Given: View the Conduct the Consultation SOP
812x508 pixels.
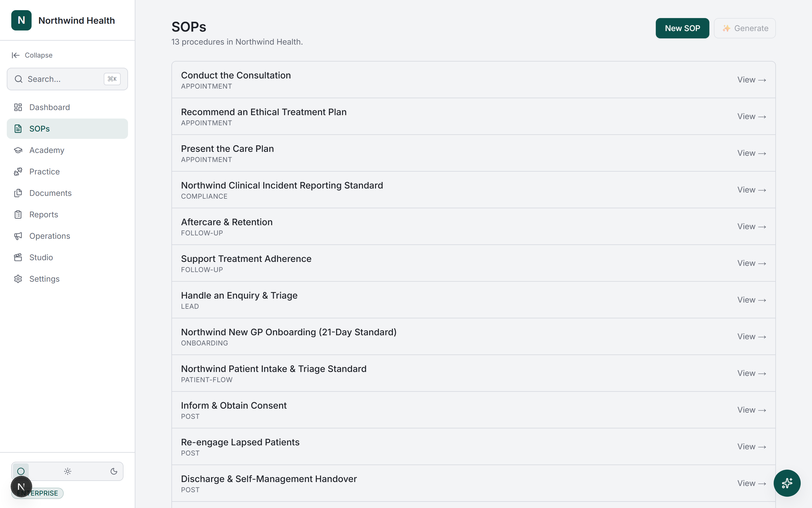Looking at the screenshot, I should tap(751, 80).
